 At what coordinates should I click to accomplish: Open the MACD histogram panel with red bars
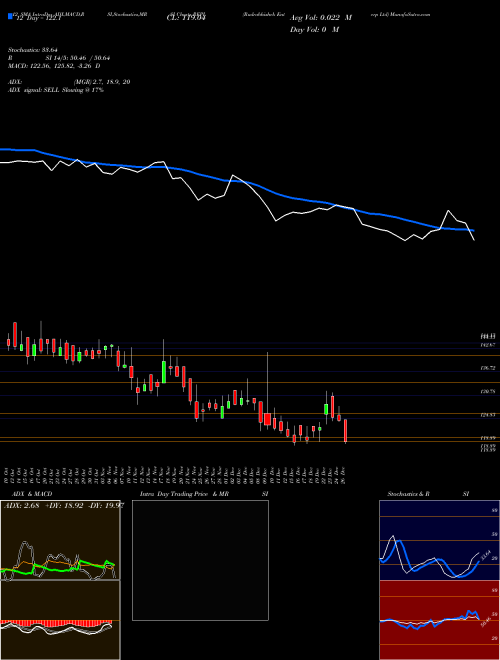(x=60, y=620)
